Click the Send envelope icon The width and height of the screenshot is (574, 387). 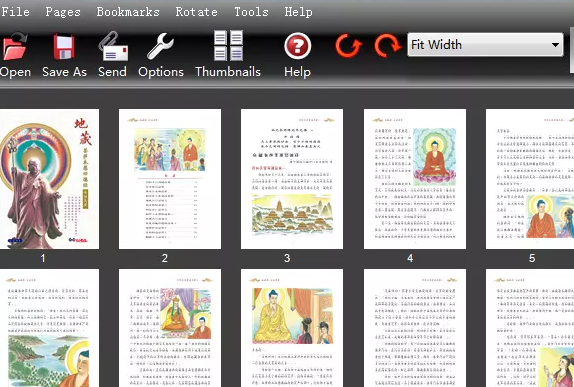point(113,46)
